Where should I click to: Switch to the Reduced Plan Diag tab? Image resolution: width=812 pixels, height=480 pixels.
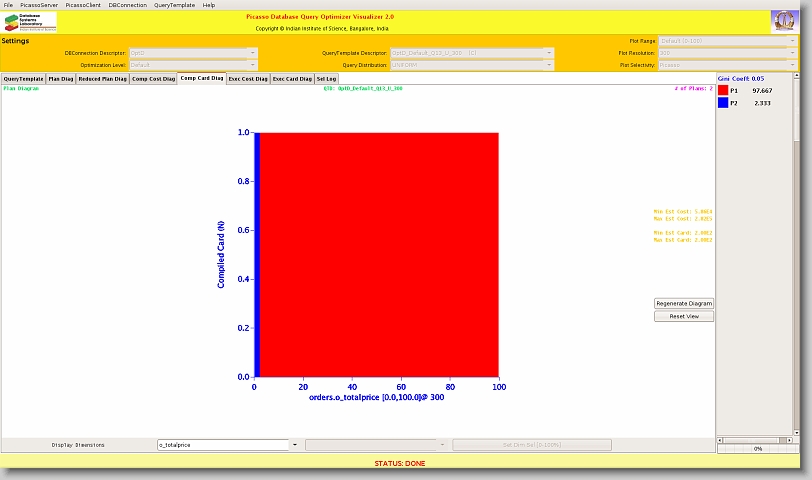pos(102,78)
